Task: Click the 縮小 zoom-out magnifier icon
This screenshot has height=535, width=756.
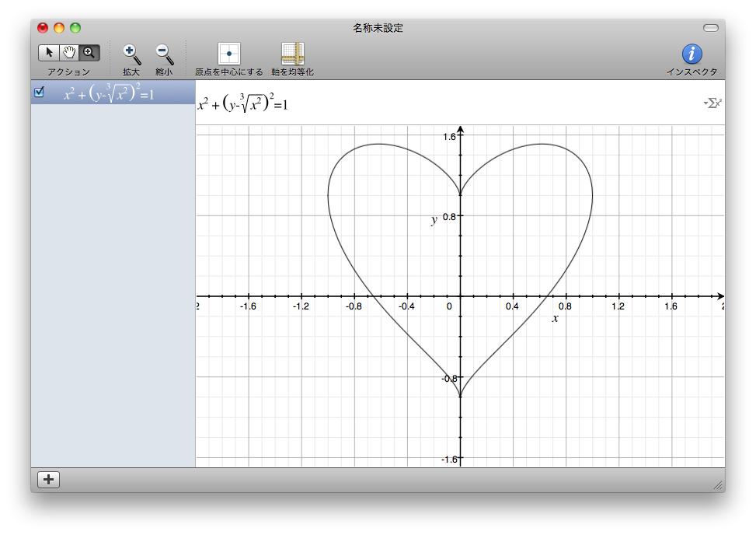Action: pos(165,54)
